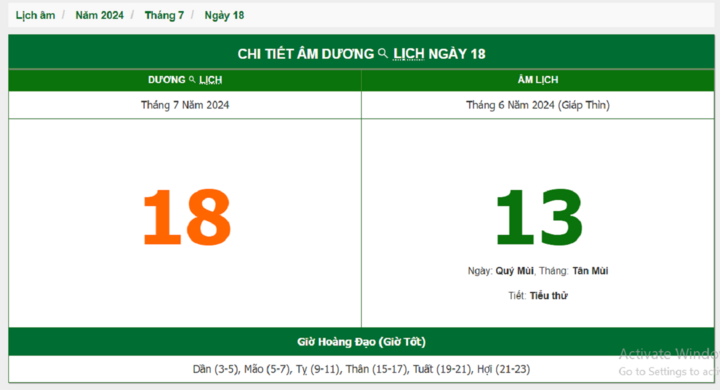Image resolution: width=720 pixels, height=390 pixels.
Task: Click magnifier icon beside 'DƯƠNG' column header
Action: click(192, 79)
